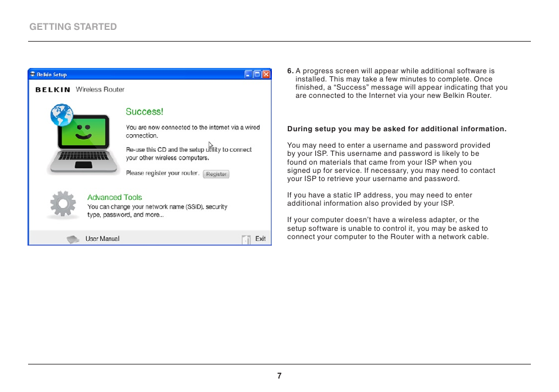
Task: Click the bold 'During setup you may be asked' heading
Action: 397,129
